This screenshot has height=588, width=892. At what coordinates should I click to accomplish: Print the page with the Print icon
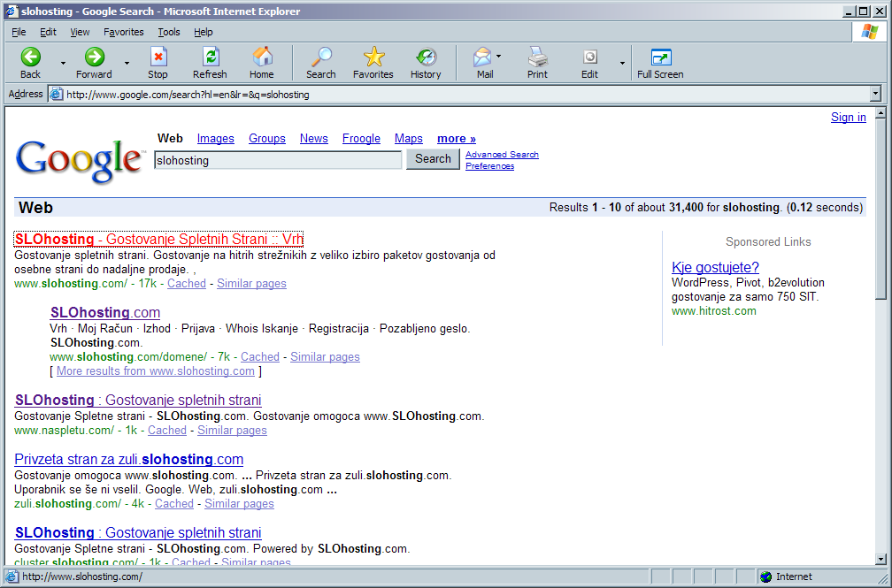click(537, 57)
